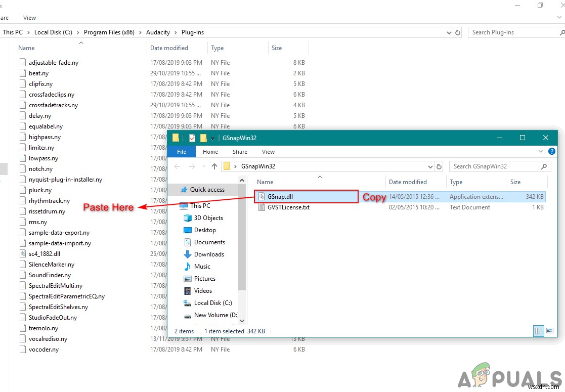Open the GVSTLicense.txt text document
Image resolution: width=565 pixels, height=392 pixels.
coord(288,207)
